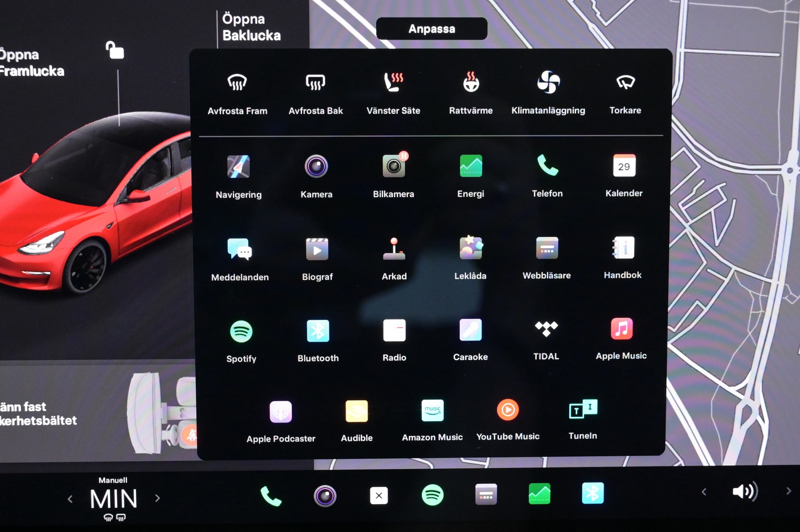
Task: Open the Leklåda toybox app
Action: click(x=470, y=258)
